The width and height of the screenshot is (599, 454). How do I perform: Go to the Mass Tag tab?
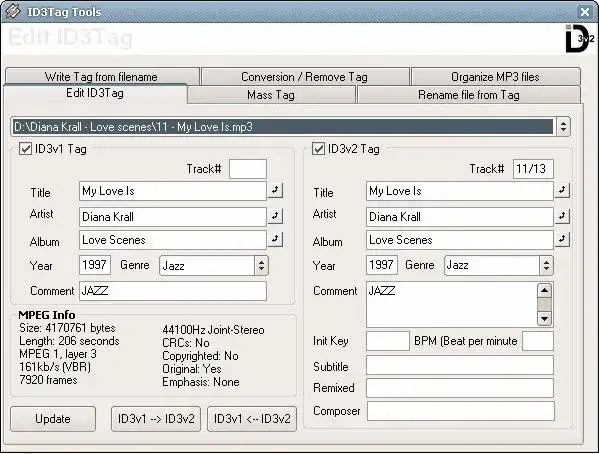tap(271, 94)
